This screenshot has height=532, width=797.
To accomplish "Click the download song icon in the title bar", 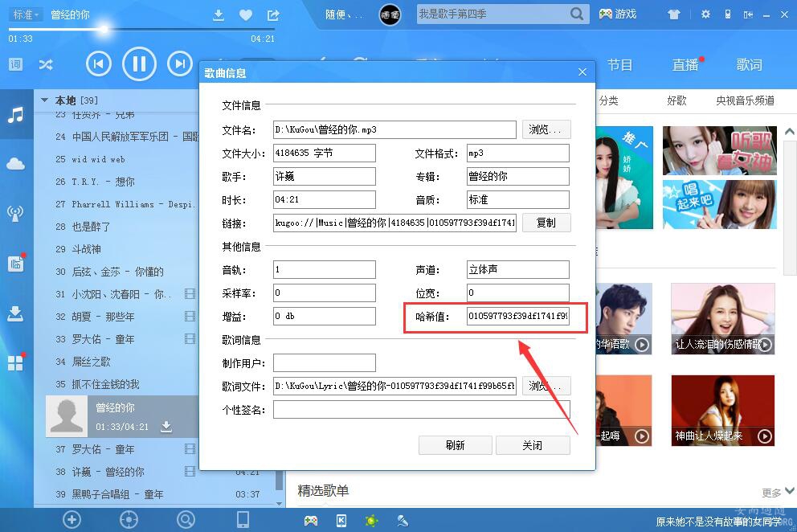I will 218,15.
